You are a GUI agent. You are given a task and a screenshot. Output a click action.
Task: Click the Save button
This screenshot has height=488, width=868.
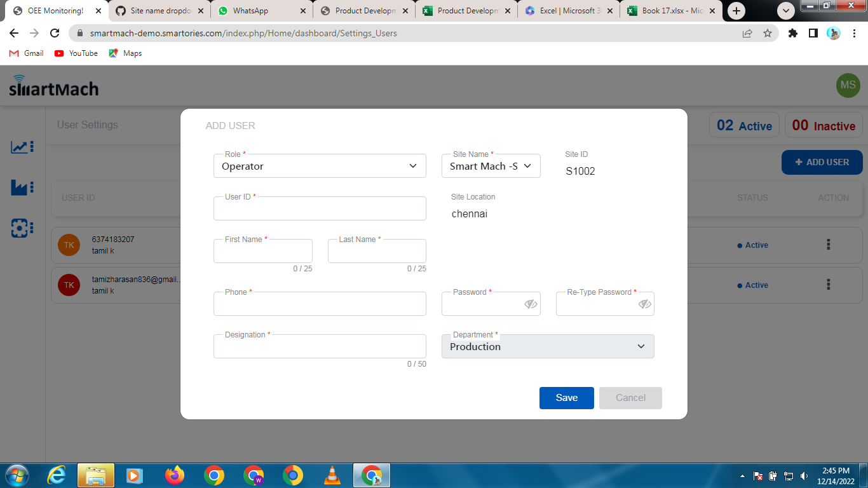[x=566, y=398]
